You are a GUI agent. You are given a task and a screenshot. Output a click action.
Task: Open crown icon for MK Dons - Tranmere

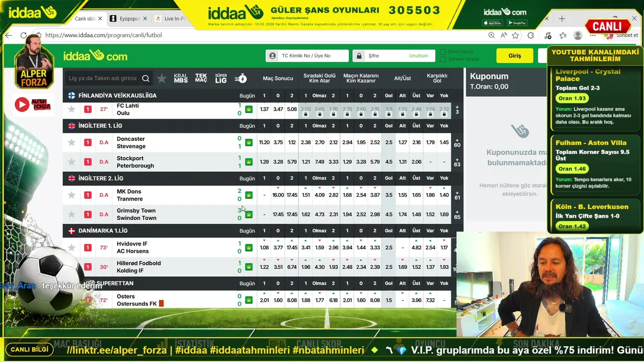(x=249, y=195)
